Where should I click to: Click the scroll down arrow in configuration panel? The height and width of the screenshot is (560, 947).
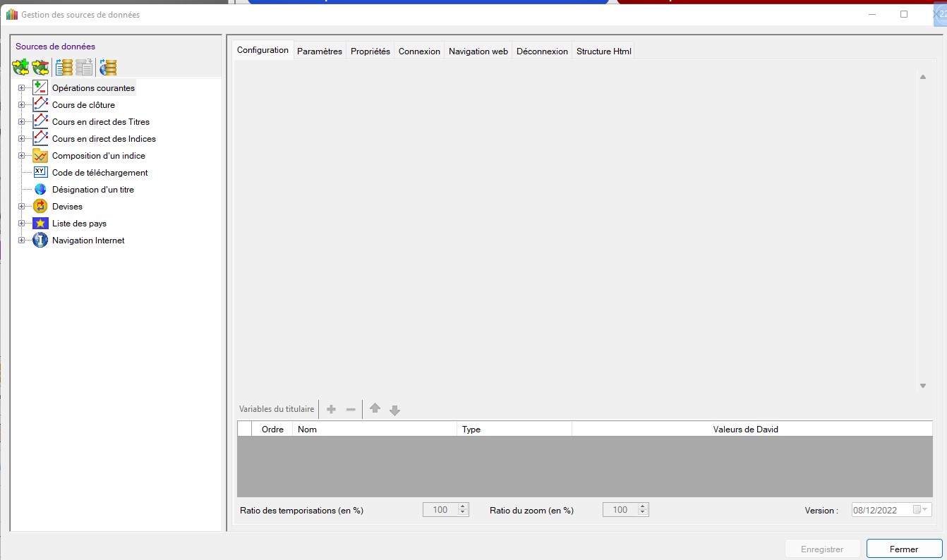click(x=922, y=386)
